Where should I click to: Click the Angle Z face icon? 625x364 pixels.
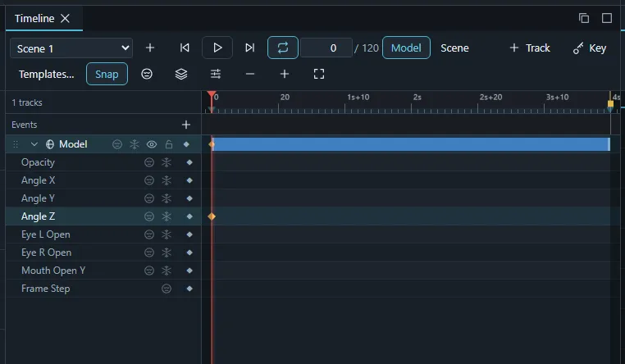[149, 216]
